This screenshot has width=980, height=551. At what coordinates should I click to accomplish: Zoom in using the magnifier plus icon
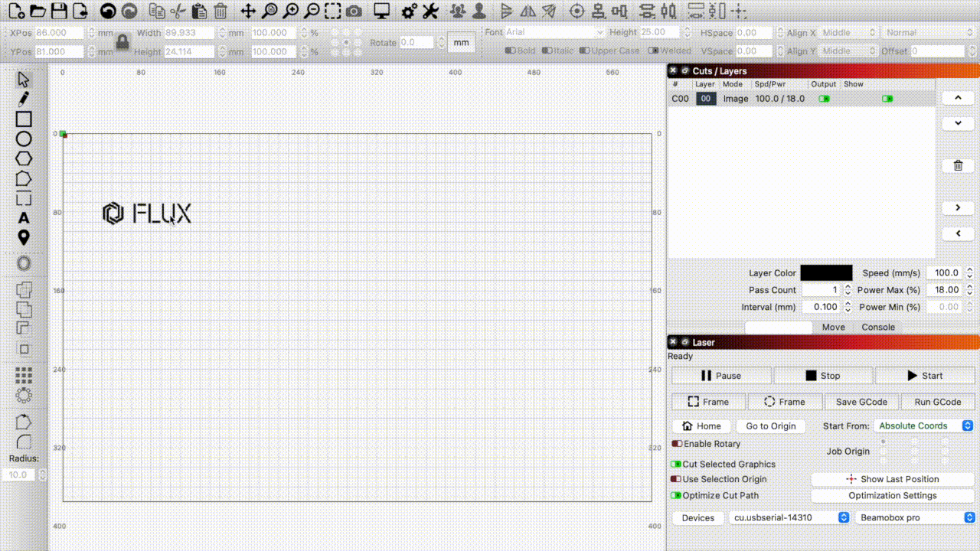[x=290, y=11]
